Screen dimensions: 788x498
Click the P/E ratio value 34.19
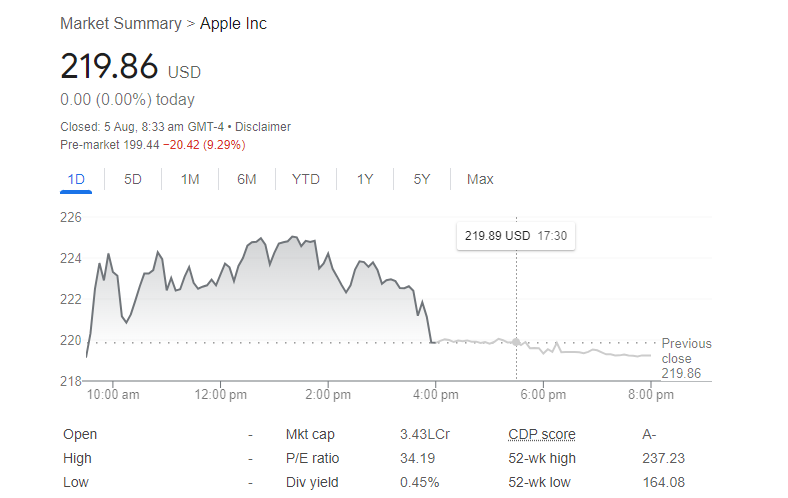coord(417,458)
